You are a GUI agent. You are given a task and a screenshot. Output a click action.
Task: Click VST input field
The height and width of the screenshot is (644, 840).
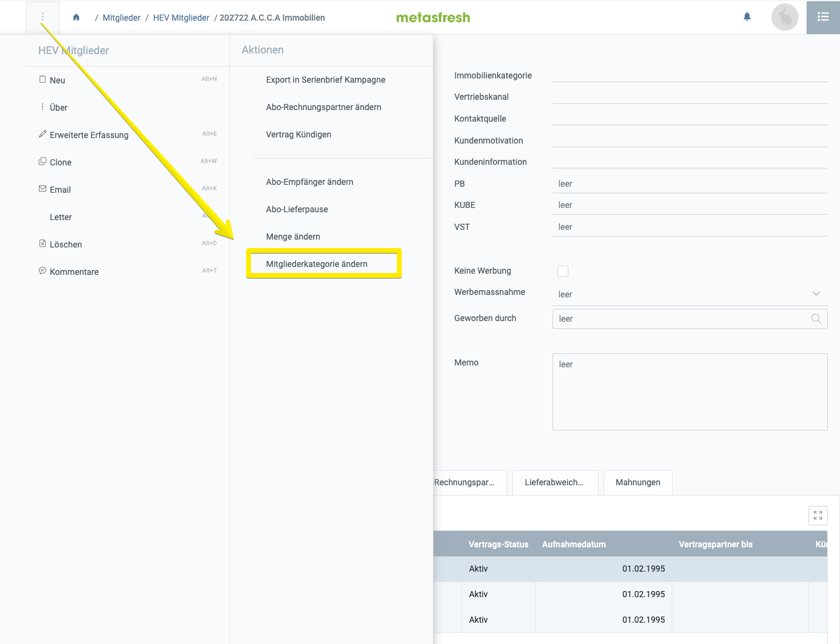tap(690, 227)
